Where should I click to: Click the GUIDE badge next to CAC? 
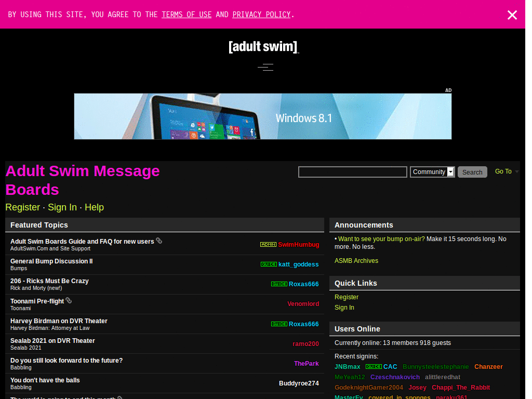click(x=374, y=366)
